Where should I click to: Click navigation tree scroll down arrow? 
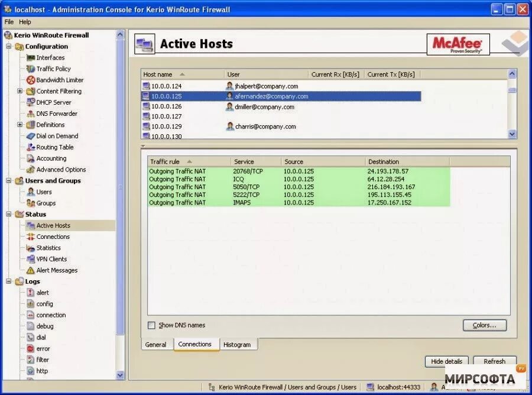[120, 375]
